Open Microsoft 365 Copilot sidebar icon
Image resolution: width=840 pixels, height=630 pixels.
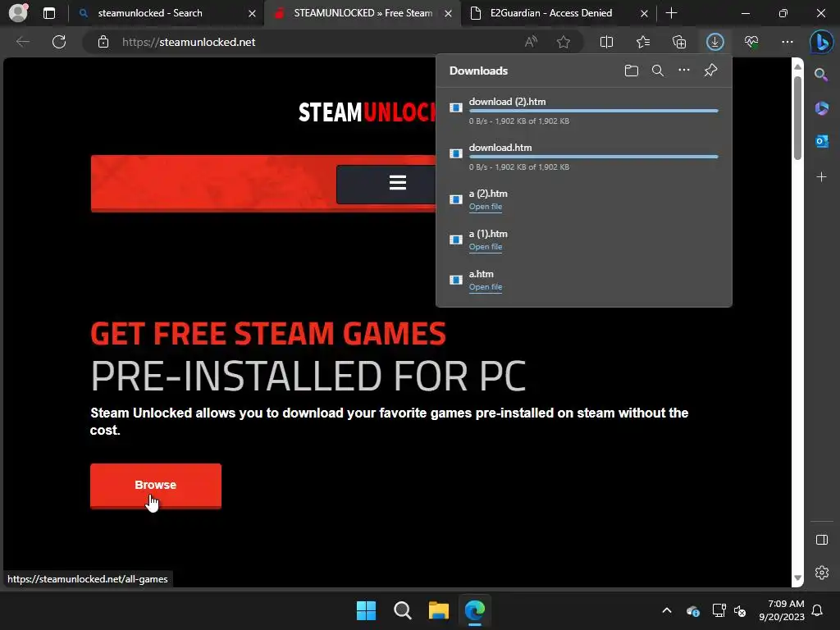click(x=821, y=108)
